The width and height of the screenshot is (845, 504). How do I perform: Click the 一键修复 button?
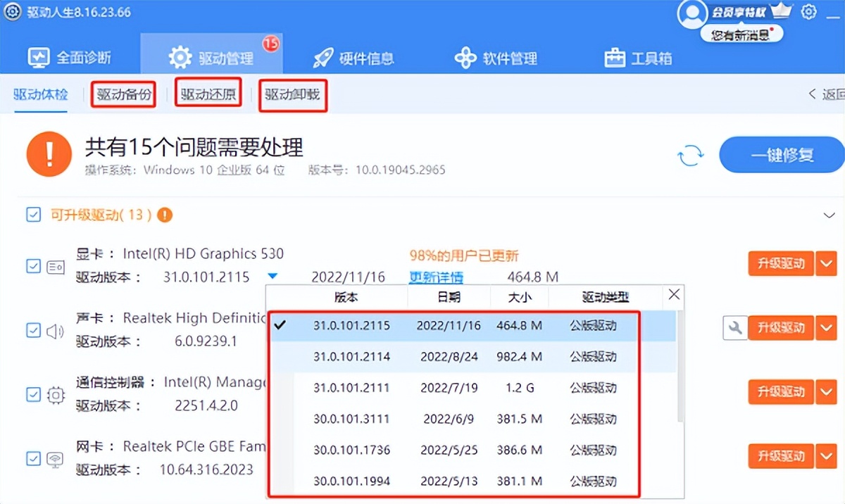pos(782,155)
